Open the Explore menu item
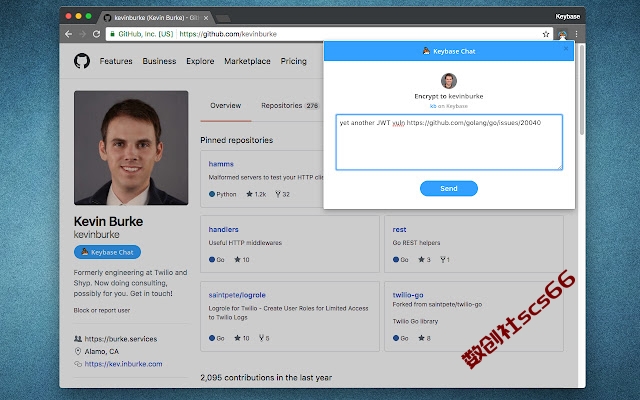This screenshot has height=400, width=640. coord(200,61)
